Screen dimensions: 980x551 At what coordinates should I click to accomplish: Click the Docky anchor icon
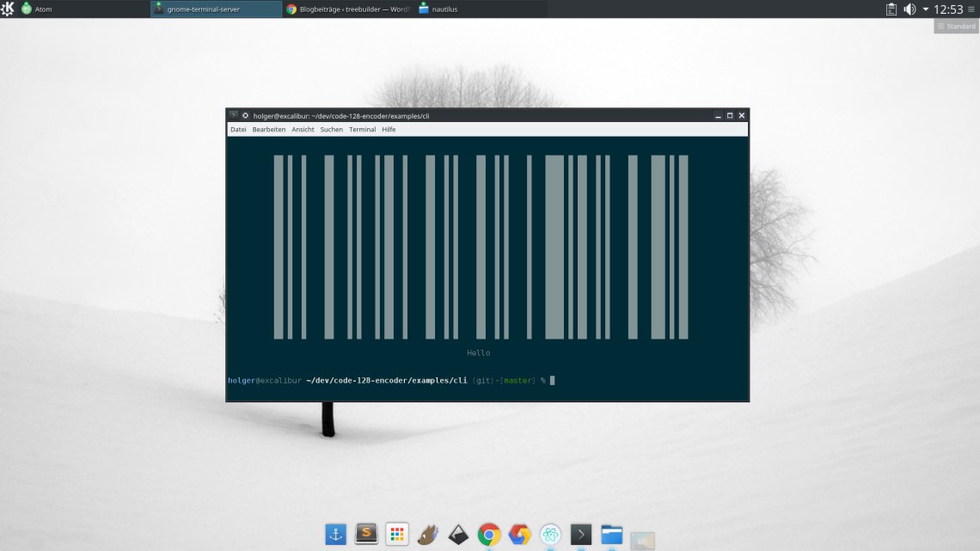(x=334, y=533)
